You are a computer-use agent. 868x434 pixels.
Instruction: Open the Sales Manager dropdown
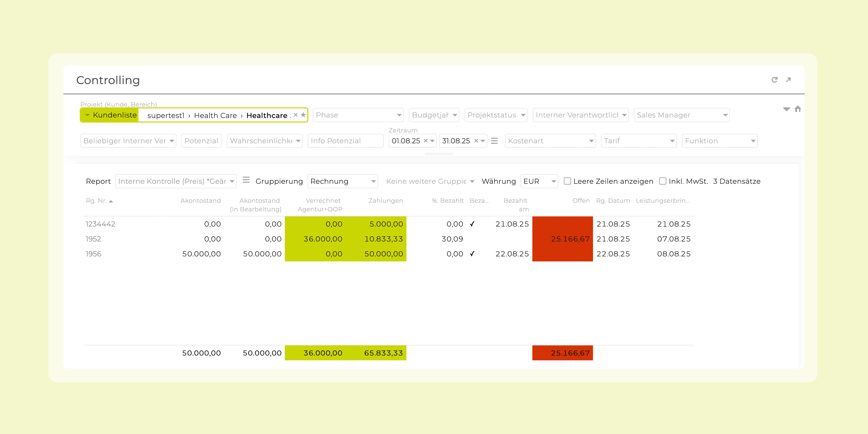(x=682, y=115)
